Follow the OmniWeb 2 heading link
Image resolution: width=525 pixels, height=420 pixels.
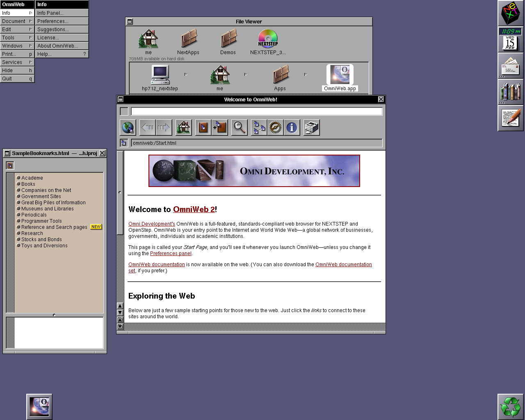194,210
